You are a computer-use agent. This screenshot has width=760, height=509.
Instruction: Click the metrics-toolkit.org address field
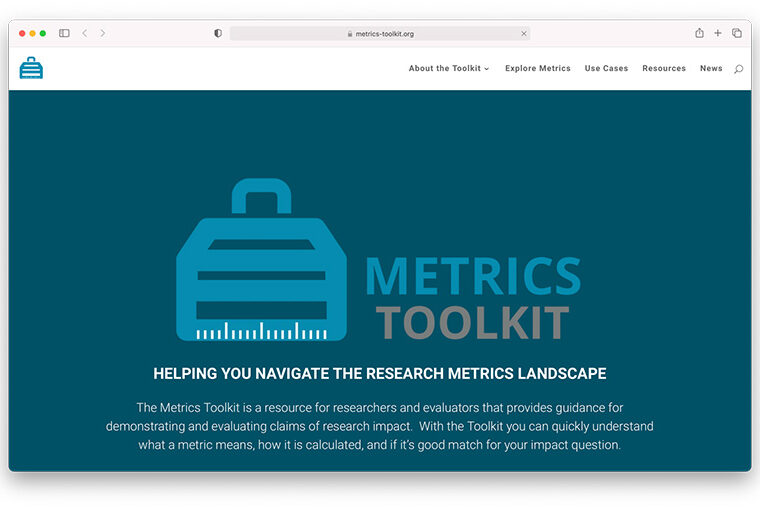380,33
